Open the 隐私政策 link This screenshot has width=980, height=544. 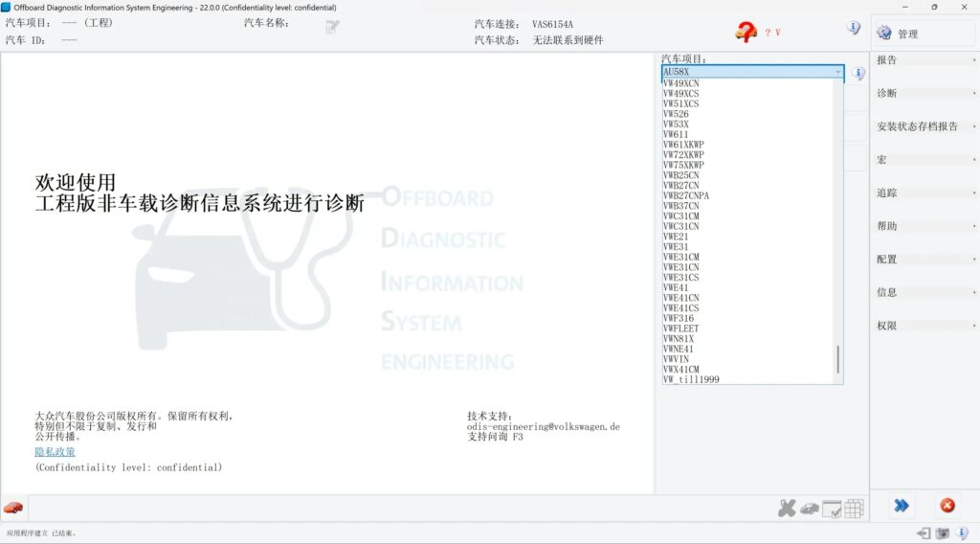[x=55, y=451]
